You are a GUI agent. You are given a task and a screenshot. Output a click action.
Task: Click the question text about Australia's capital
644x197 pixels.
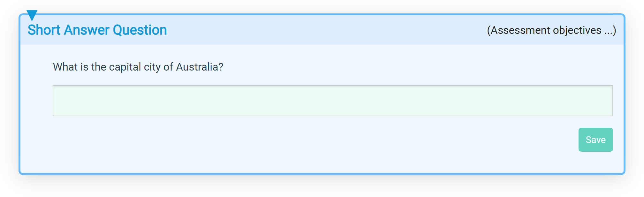tap(138, 67)
